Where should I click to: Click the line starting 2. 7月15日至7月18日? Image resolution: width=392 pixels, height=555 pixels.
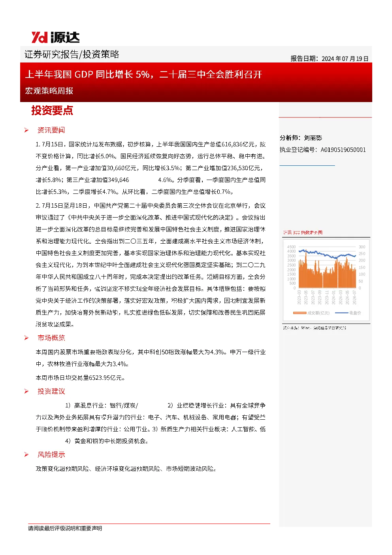click(x=151, y=205)
